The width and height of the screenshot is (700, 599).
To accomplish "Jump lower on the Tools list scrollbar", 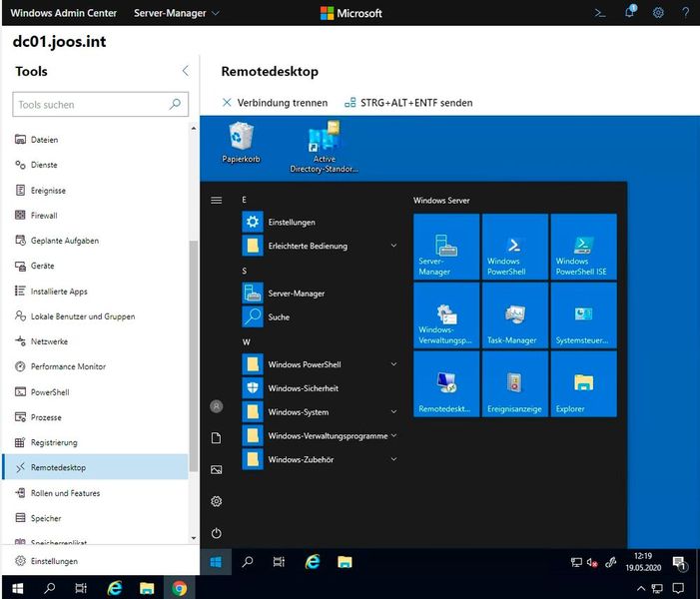I will coord(194,502).
